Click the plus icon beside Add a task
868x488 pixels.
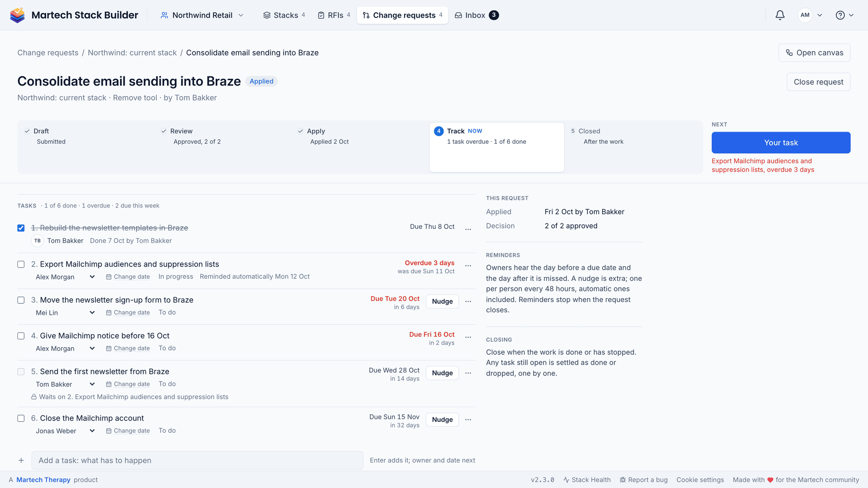21,460
